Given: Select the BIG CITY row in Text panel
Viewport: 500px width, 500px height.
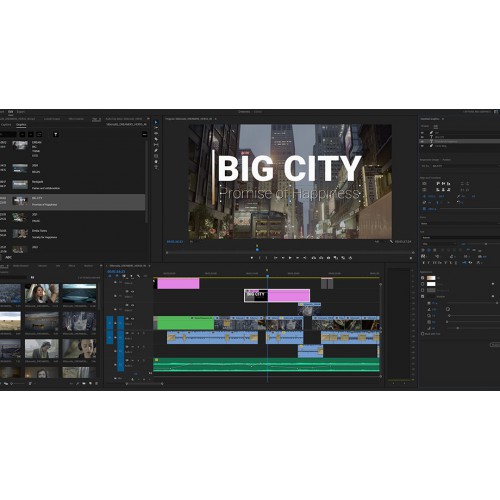Looking at the screenshot, I should coord(72,202).
